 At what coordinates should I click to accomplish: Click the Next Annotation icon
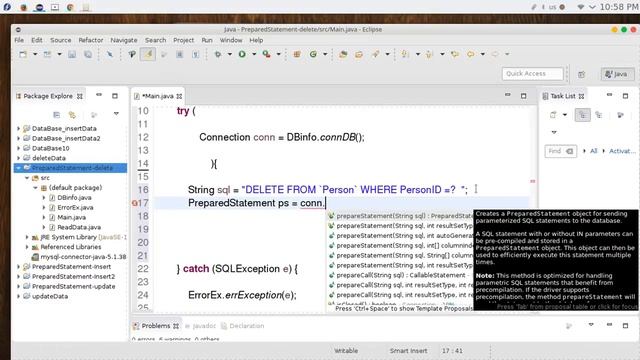pos(405,54)
